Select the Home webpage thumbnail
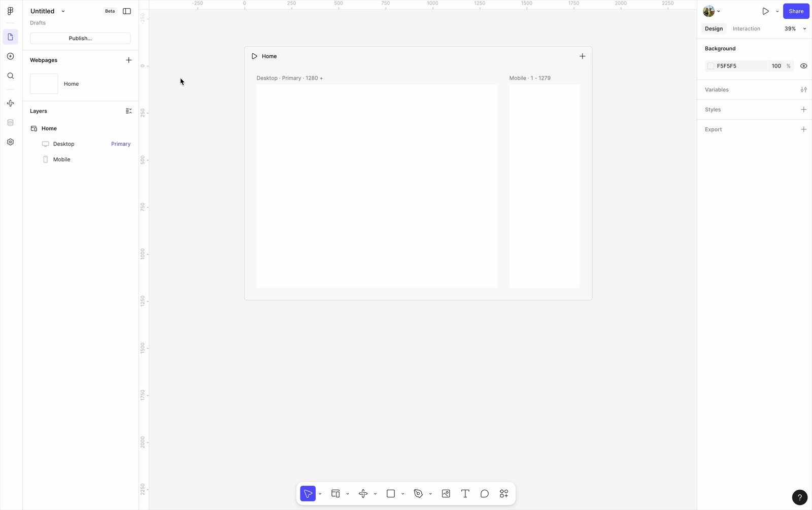This screenshot has height=510, width=812. (44, 84)
